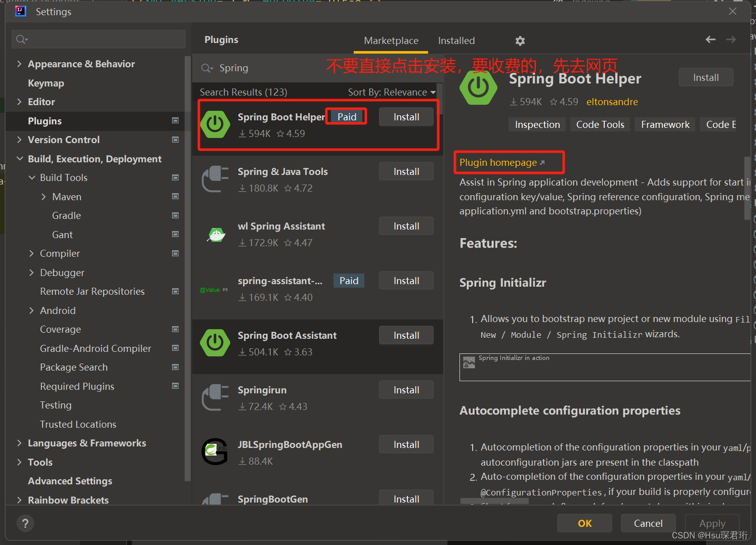
Task: Click the help question mark button
Action: (x=25, y=523)
